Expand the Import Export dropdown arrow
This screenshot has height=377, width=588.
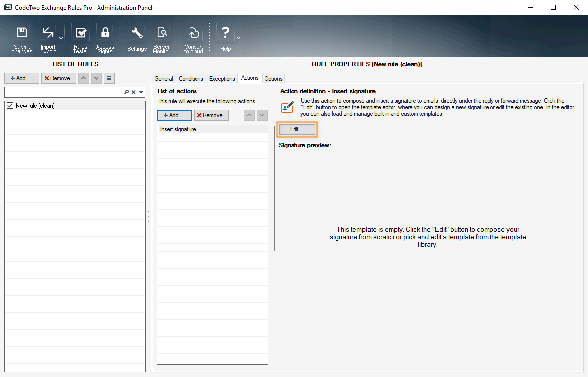pyautogui.click(x=61, y=38)
